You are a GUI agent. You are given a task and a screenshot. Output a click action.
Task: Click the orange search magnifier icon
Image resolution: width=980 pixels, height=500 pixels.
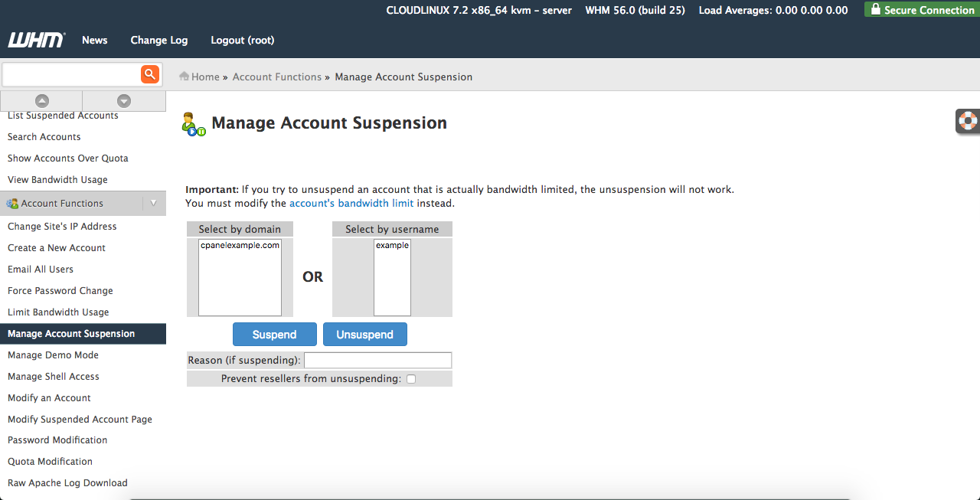(149, 74)
